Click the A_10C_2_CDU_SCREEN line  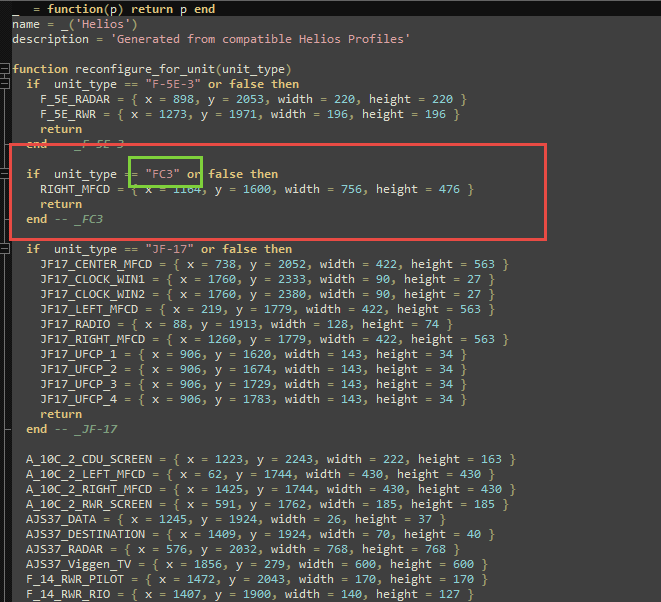pyautogui.click(x=271, y=459)
